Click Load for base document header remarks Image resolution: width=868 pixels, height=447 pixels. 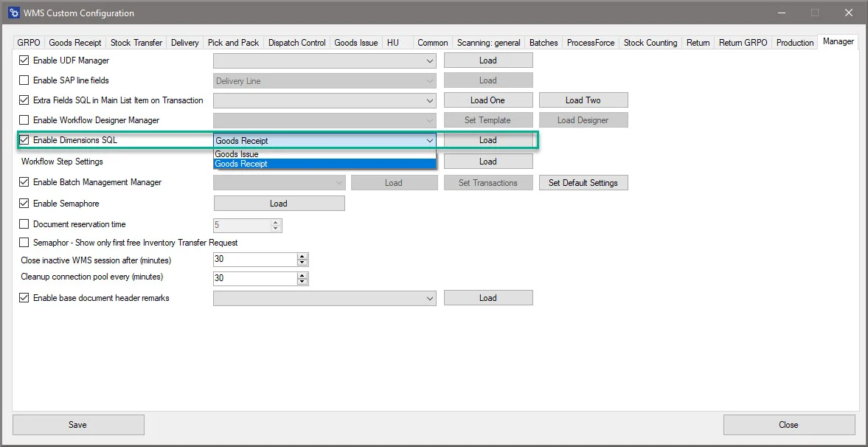coord(487,298)
